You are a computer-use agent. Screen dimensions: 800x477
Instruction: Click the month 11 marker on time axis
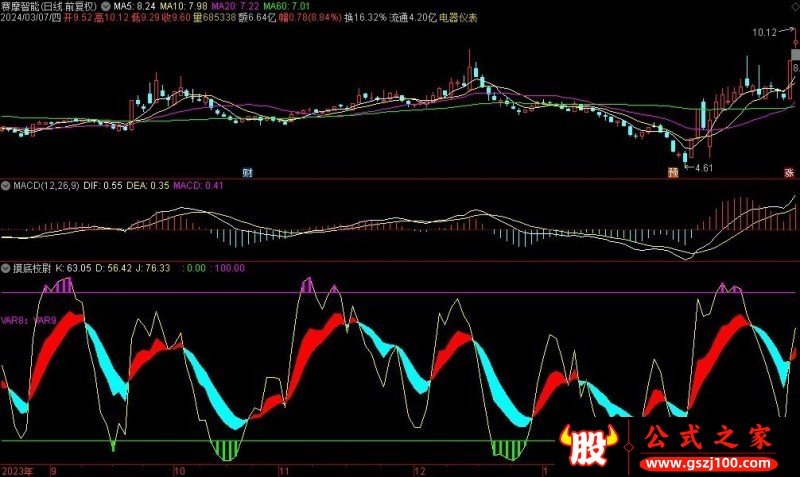(284, 471)
